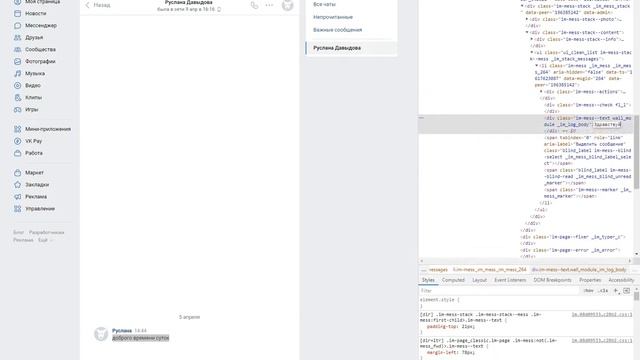This screenshot has height=360, width=640.
Task: Expand the im-mess-stack--photo div node
Action: click(527, 19)
